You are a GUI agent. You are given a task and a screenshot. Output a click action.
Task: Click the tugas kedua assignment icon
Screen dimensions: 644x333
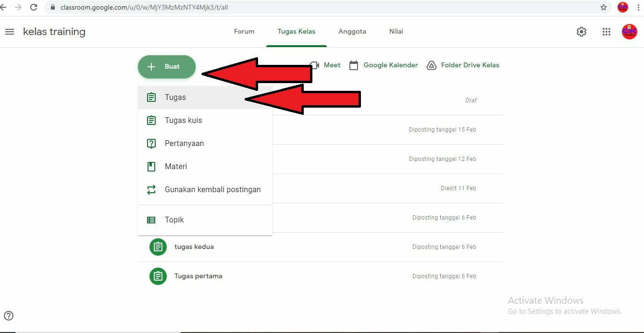tap(158, 247)
